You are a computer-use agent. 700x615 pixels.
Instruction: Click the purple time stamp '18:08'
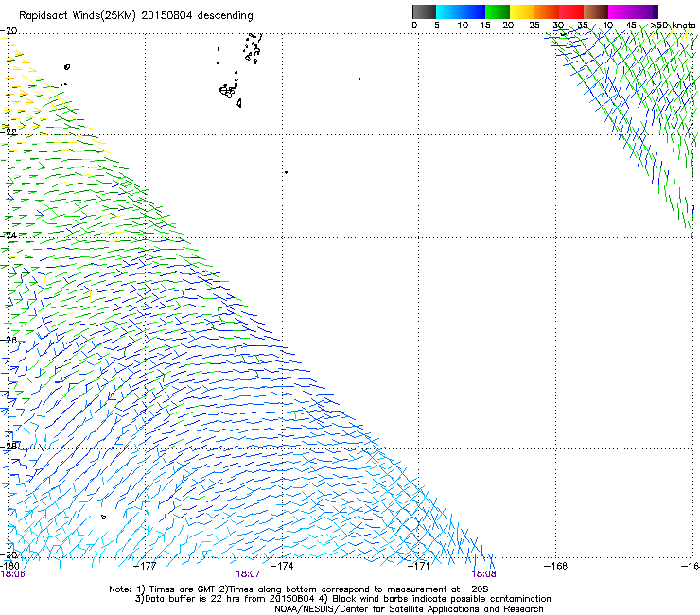pos(484,574)
